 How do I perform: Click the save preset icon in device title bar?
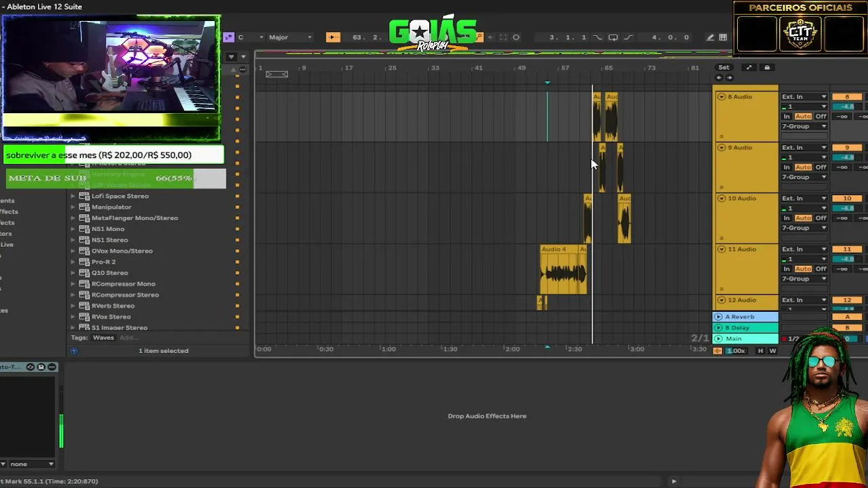[41, 367]
